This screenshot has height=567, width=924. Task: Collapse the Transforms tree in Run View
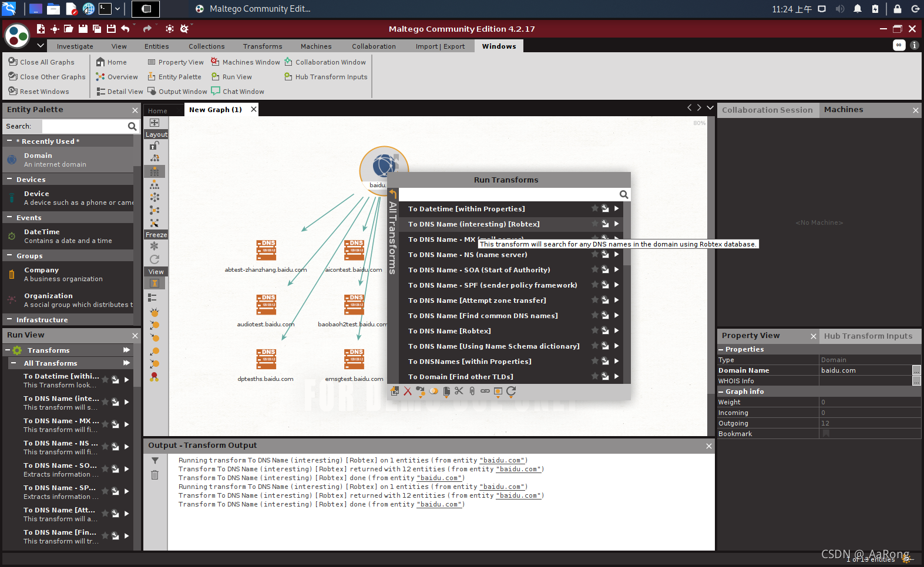(8, 350)
